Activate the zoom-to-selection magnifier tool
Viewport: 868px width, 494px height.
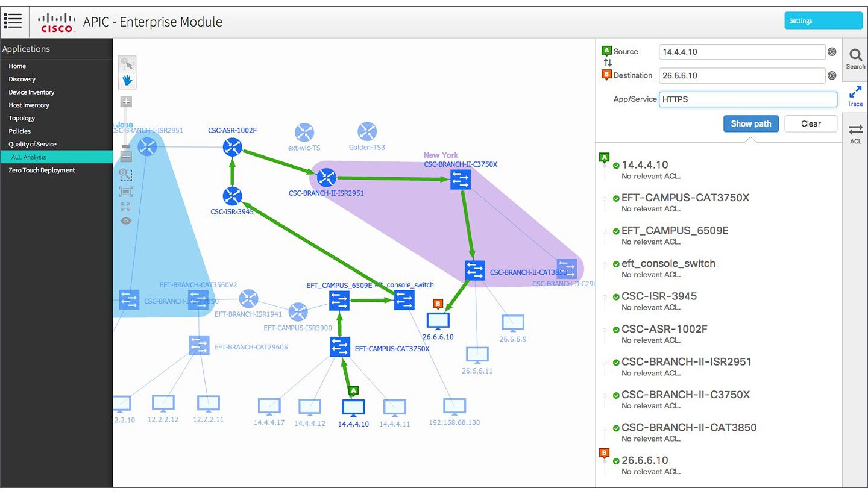(126, 175)
